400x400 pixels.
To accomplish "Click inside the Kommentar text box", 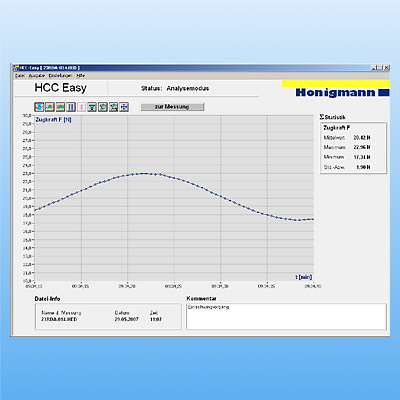I will pos(286,316).
